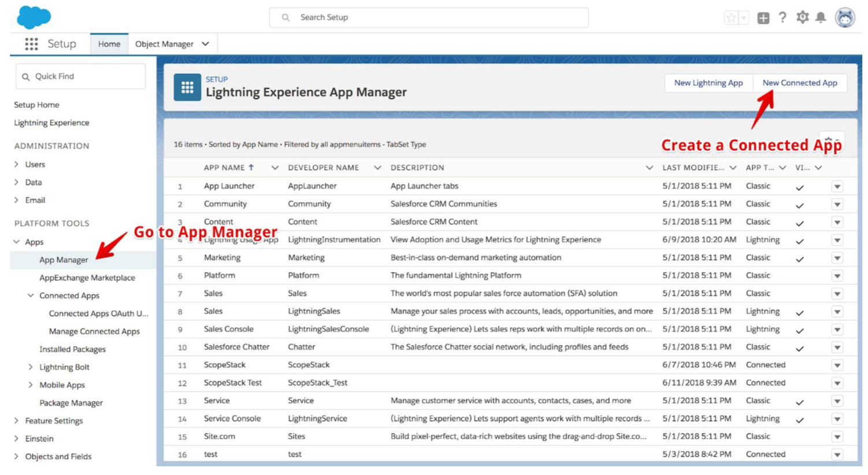Open Installed Packages in the sidebar
This screenshot has height=475, width=868.
click(x=72, y=349)
